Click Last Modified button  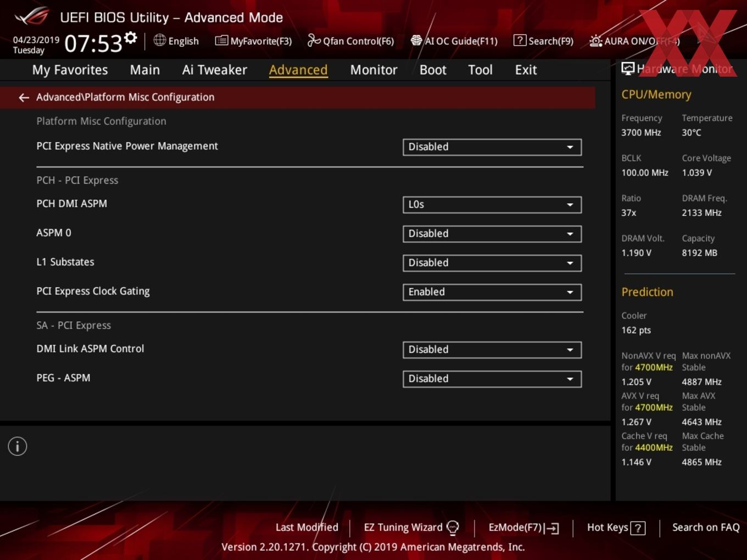click(x=307, y=528)
